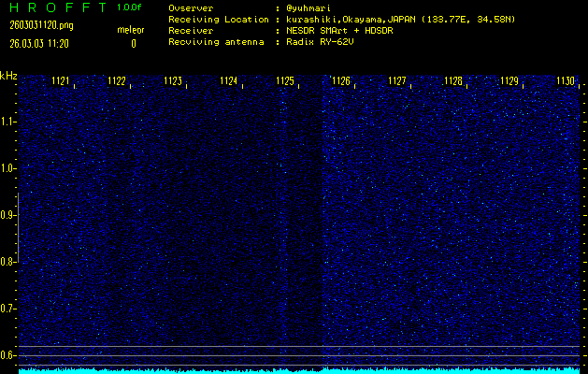Click the version label 1.00f
The width and height of the screenshot is (588, 374).
129,7
